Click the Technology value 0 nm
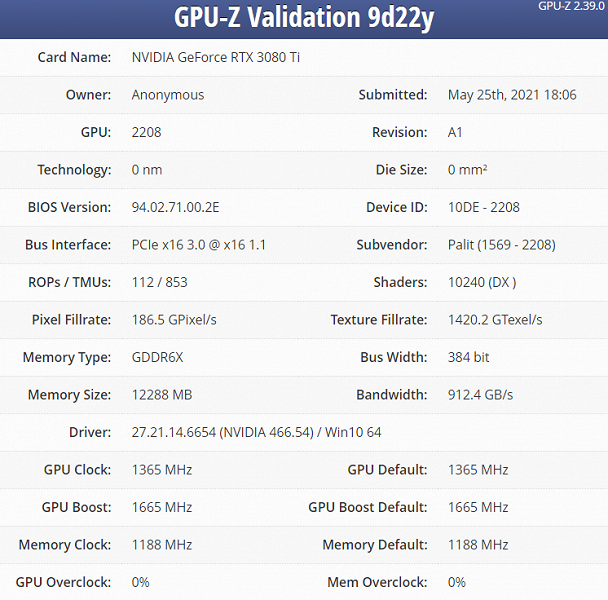This screenshot has height=600, width=608. point(147,170)
